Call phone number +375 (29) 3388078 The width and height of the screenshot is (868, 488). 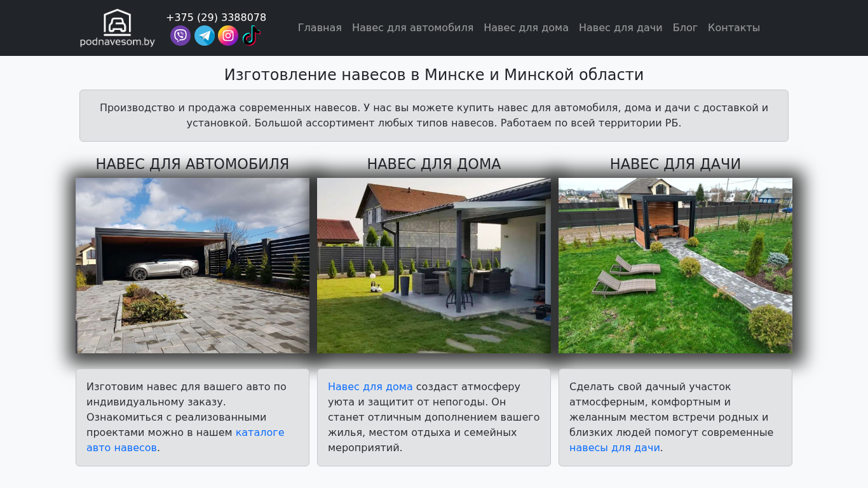[216, 17]
